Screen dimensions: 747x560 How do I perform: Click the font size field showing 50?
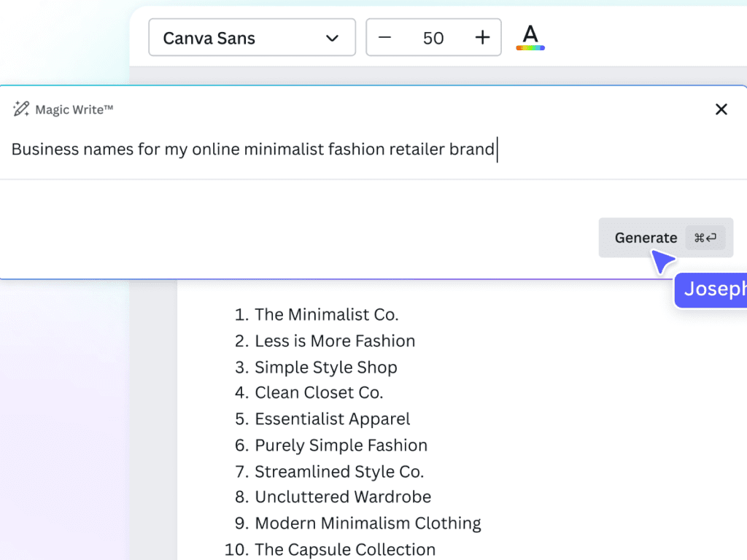click(x=433, y=38)
